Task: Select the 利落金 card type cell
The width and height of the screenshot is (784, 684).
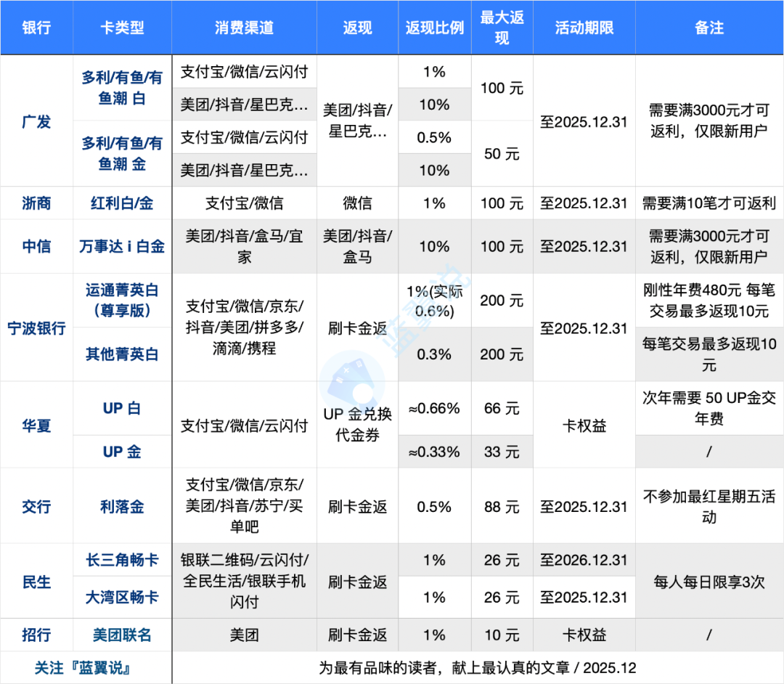Action: pos(121,506)
